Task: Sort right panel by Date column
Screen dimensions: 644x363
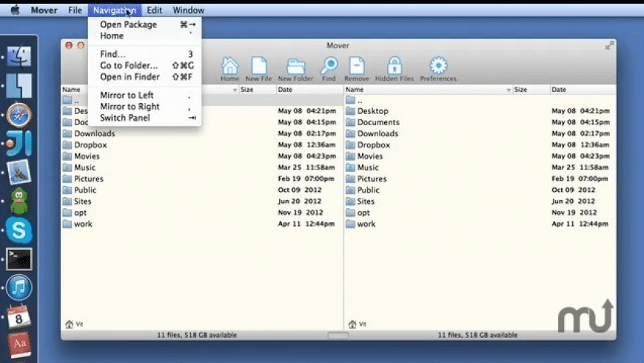Action: [583, 89]
